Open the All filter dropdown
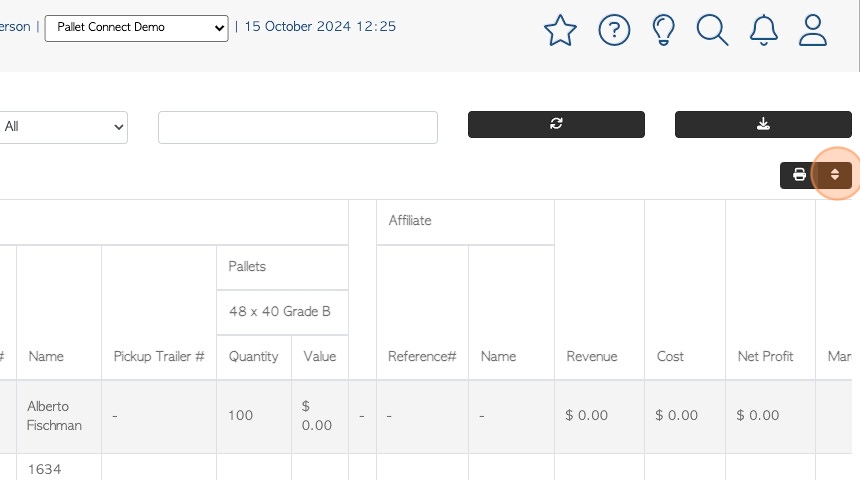The height and width of the screenshot is (480, 860). click(63, 127)
